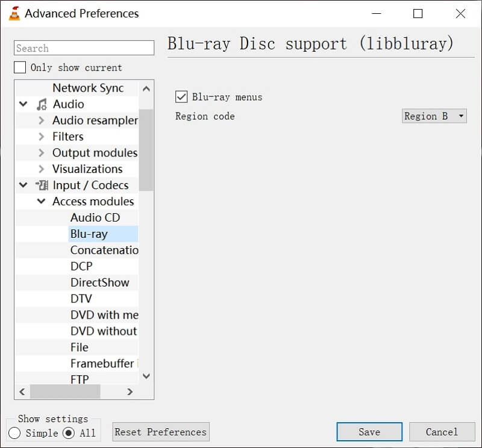
Task: Select the File module
Action: pos(80,347)
